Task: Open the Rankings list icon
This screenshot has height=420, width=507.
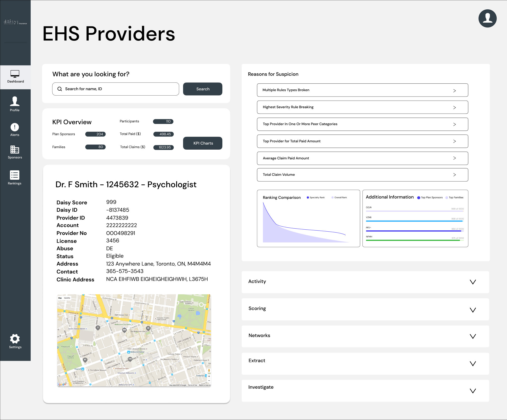Action: tap(15, 175)
